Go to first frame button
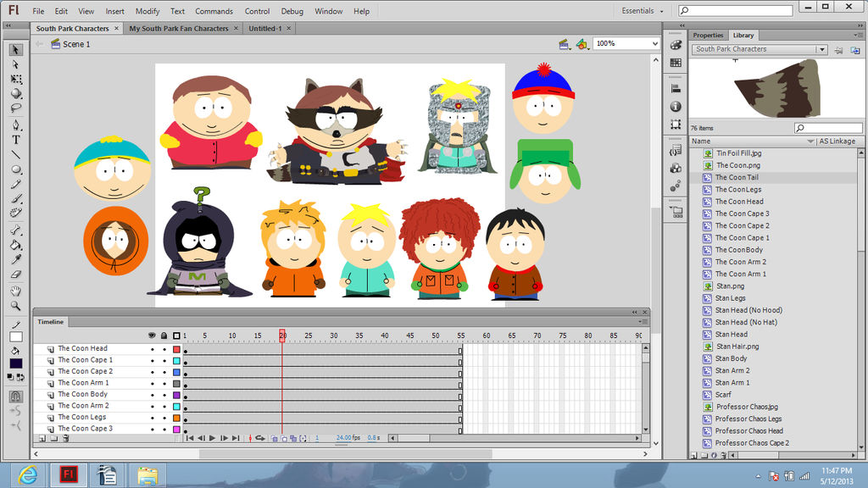 (x=189, y=438)
